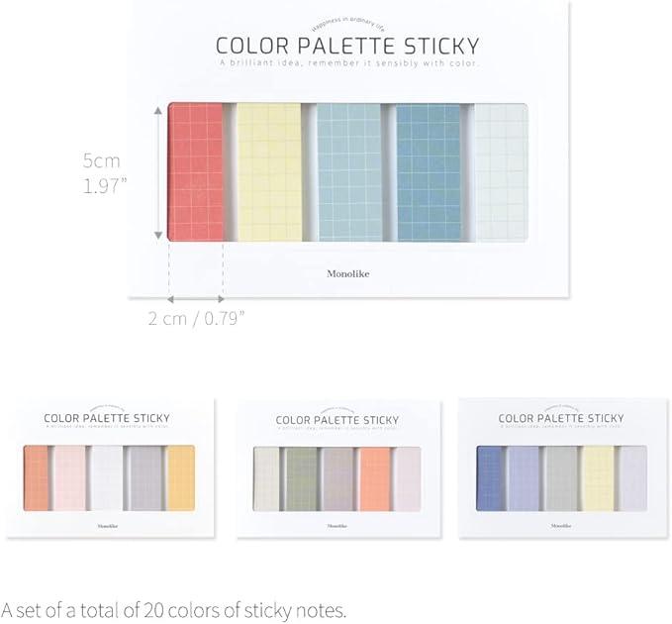672x624 pixels.
Task: Click the Monolike text on bottom-right pack
Action: [562, 525]
